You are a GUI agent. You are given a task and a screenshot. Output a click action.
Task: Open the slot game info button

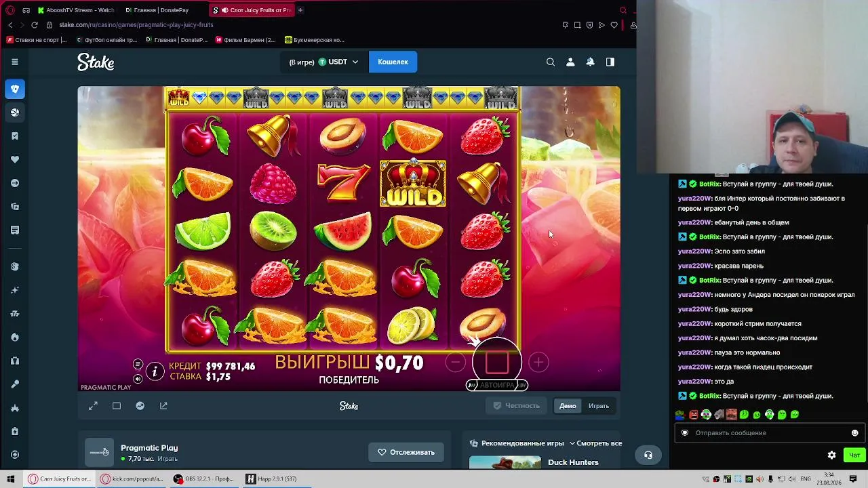point(155,371)
